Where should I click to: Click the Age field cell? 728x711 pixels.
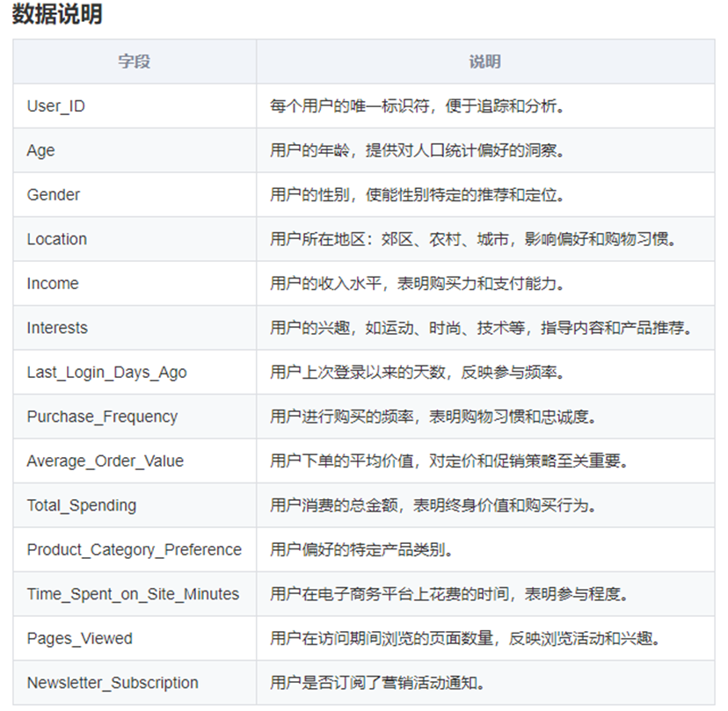click(x=39, y=150)
